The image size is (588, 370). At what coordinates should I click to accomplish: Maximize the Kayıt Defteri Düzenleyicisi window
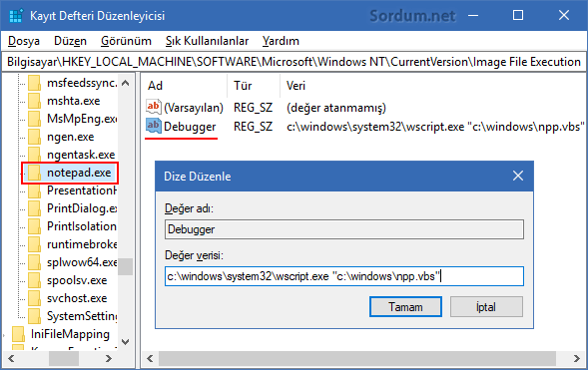point(518,15)
